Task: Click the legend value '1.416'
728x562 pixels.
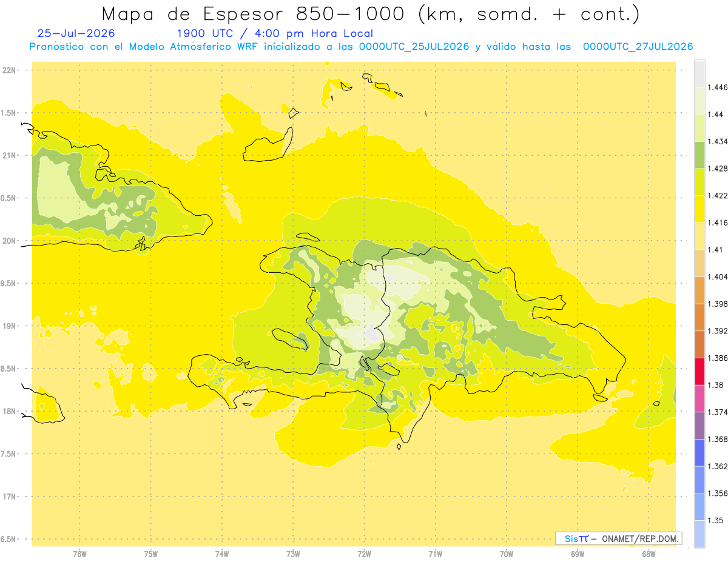Action: click(x=718, y=222)
